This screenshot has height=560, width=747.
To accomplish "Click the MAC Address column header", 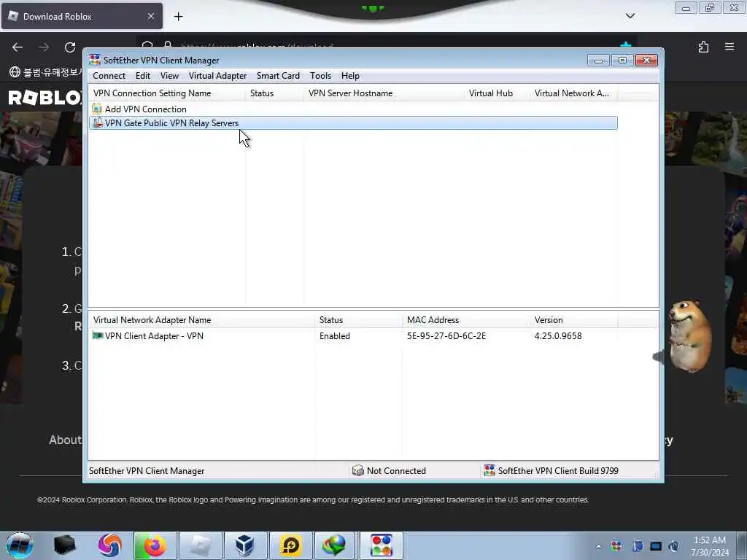I will coord(465,320).
